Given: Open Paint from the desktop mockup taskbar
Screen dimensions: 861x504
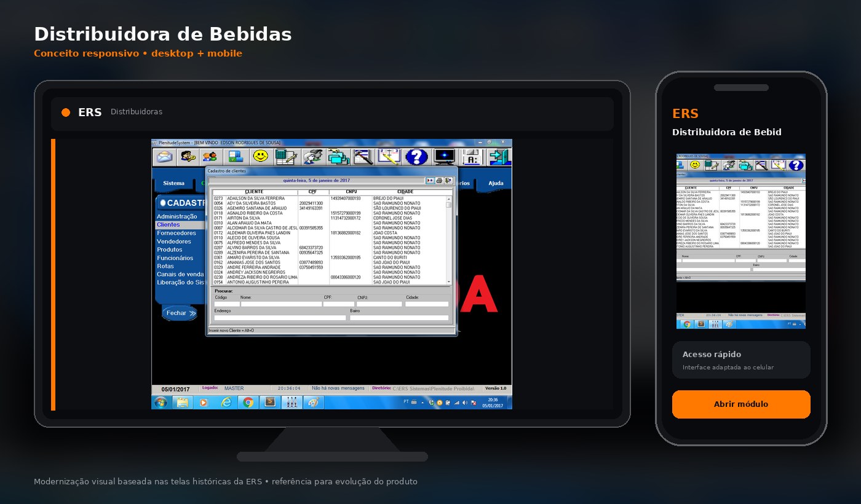Looking at the screenshot, I should tap(313, 403).
